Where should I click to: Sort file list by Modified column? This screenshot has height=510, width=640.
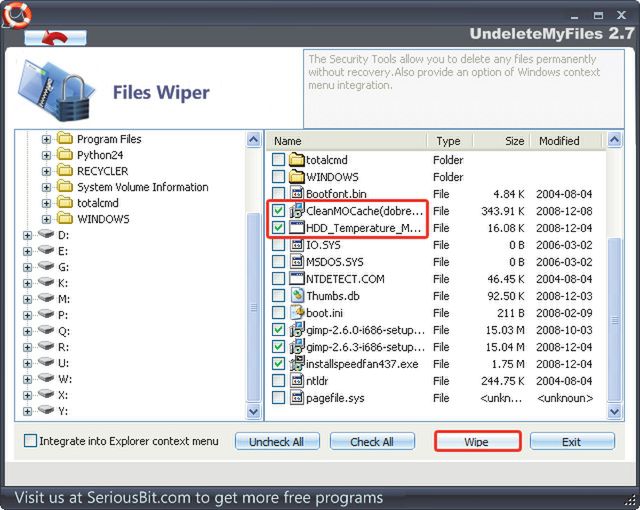566,141
